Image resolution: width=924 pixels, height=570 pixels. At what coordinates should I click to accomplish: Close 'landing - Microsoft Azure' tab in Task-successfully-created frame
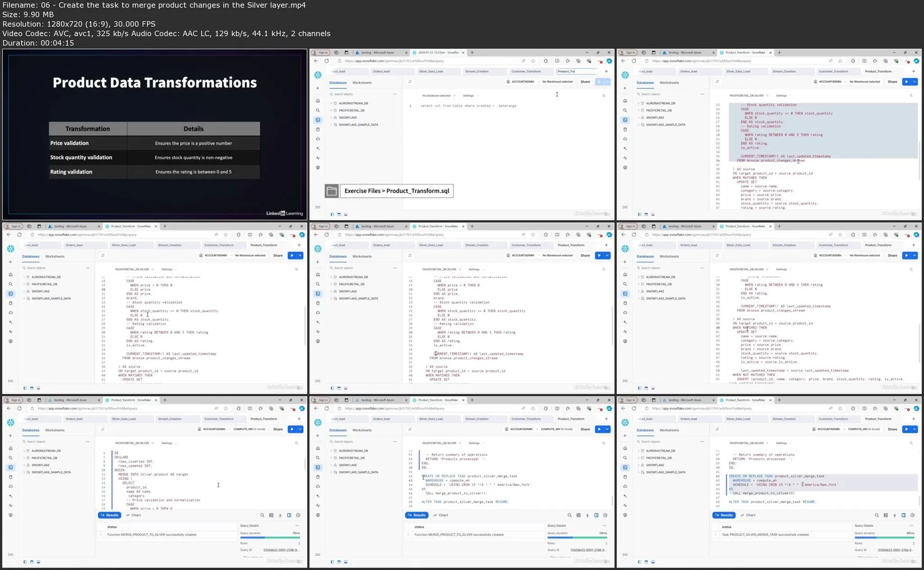(x=713, y=400)
